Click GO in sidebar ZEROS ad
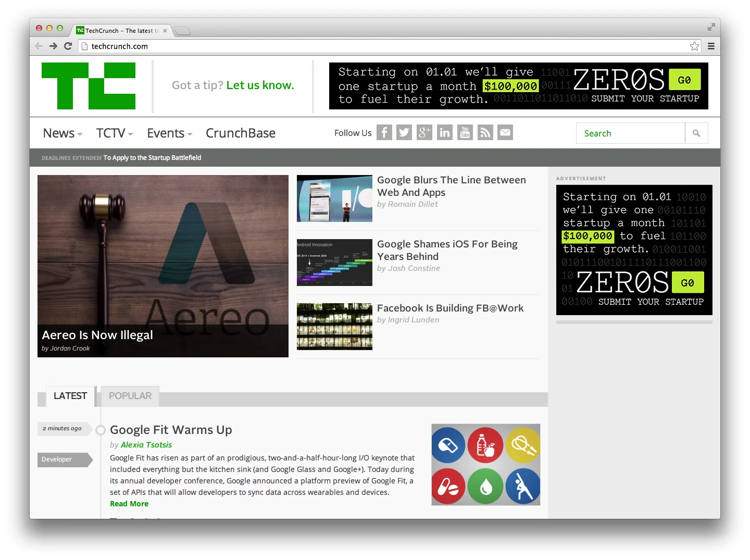The height and width of the screenshot is (560, 750). click(687, 283)
